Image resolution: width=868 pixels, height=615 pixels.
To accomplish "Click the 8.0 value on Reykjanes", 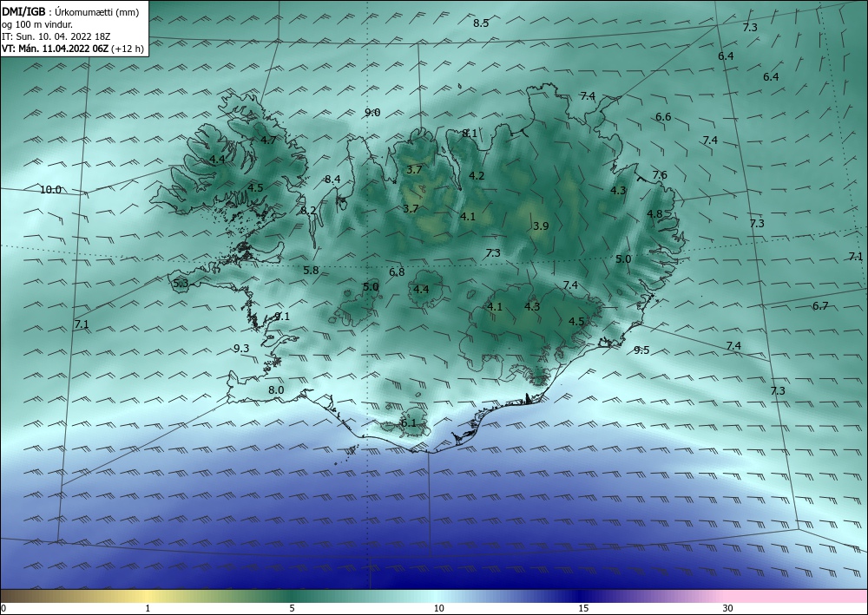I will click(x=276, y=390).
